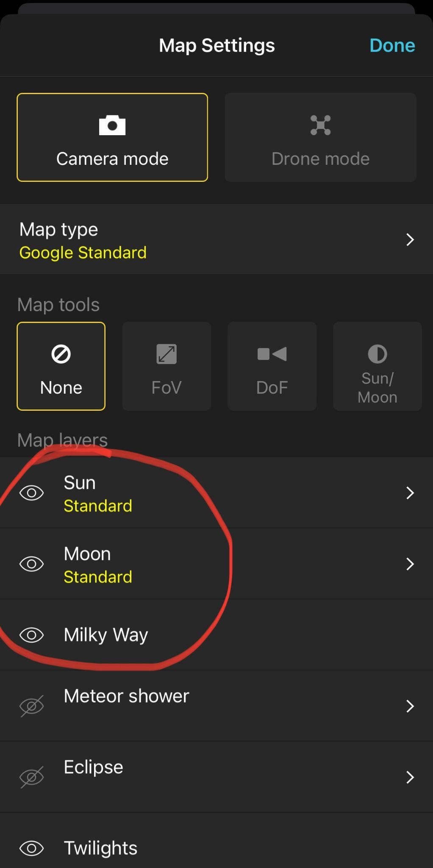Screen dimensions: 433x868
Task: Switch to Drone mode
Action: [320, 137]
